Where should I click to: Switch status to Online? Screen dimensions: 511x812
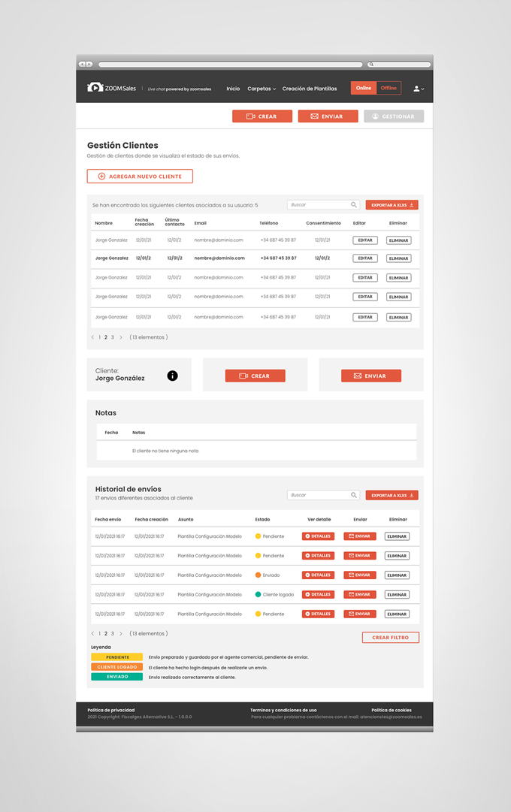pyautogui.click(x=364, y=88)
